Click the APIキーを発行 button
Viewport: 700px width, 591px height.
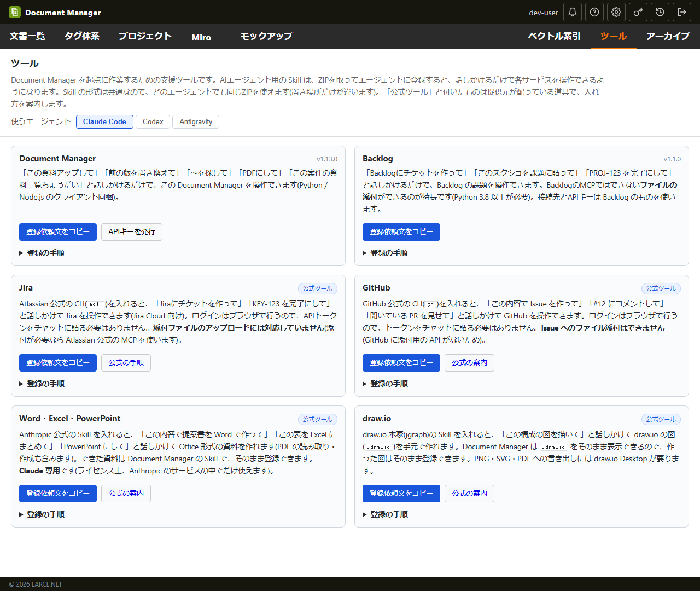tap(132, 232)
